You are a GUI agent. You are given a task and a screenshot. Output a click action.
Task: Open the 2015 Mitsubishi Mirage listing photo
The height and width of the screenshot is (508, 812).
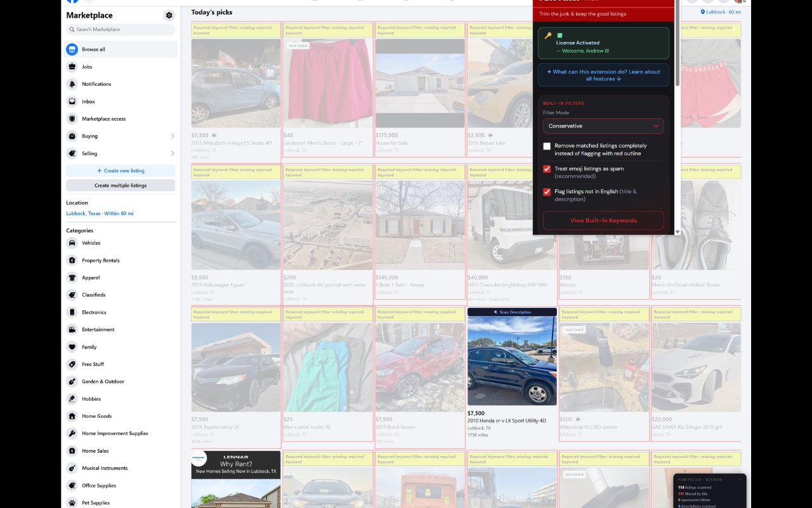click(x=236, y=83)
